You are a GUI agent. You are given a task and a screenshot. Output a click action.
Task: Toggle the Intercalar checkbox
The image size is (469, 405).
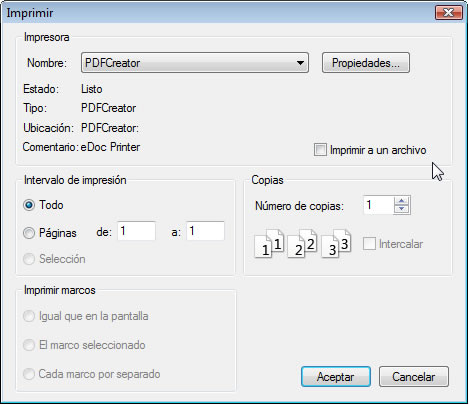point(369,244)
